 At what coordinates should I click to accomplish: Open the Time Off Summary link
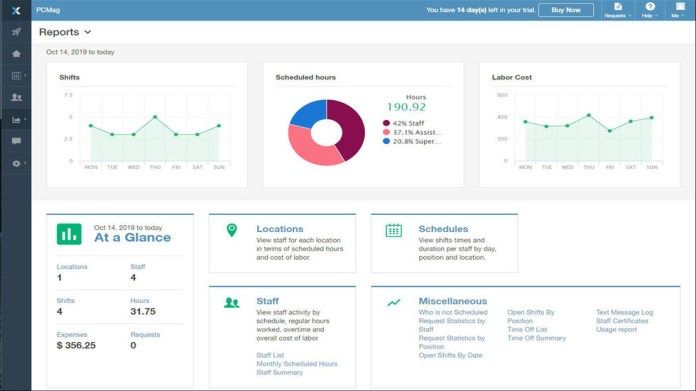(x=537, y=338)
